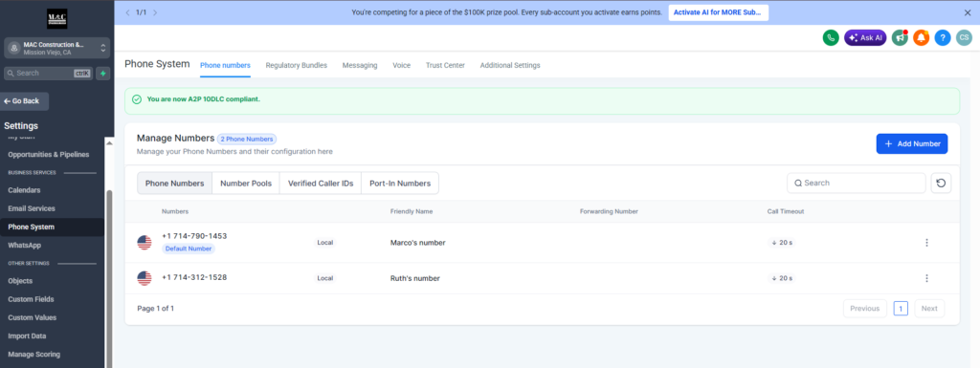
Task: Click the settings sidebar scrollbar thumb
Action: click(110, 278)
